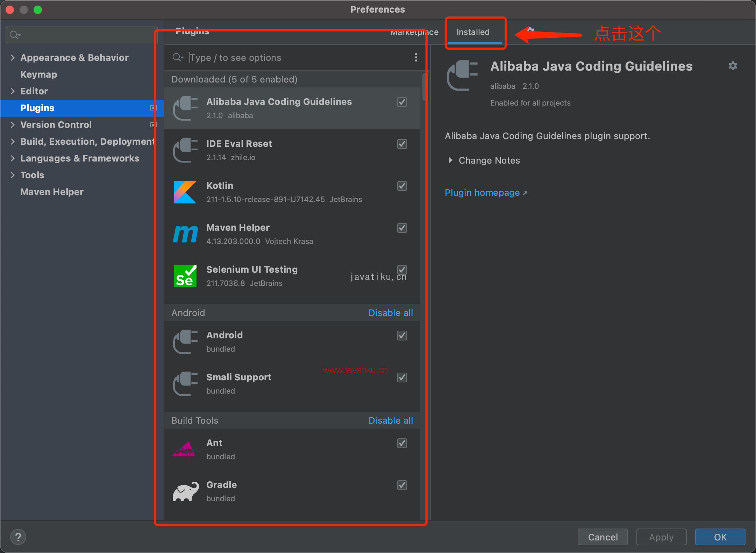The width and height of the screenshot is (756, 553).
Task: Click the Gradle elephant icon
Action: [x=185, y=491]
